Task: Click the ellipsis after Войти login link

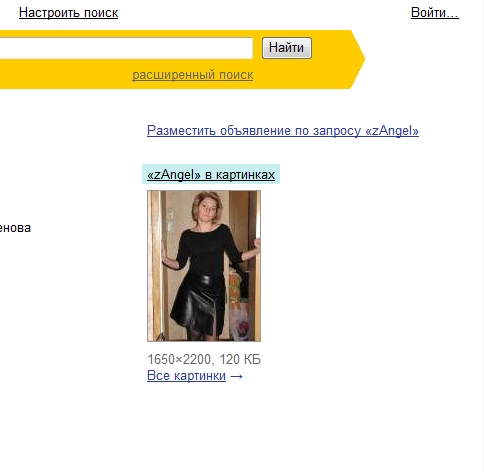Action: coord(453,15)
